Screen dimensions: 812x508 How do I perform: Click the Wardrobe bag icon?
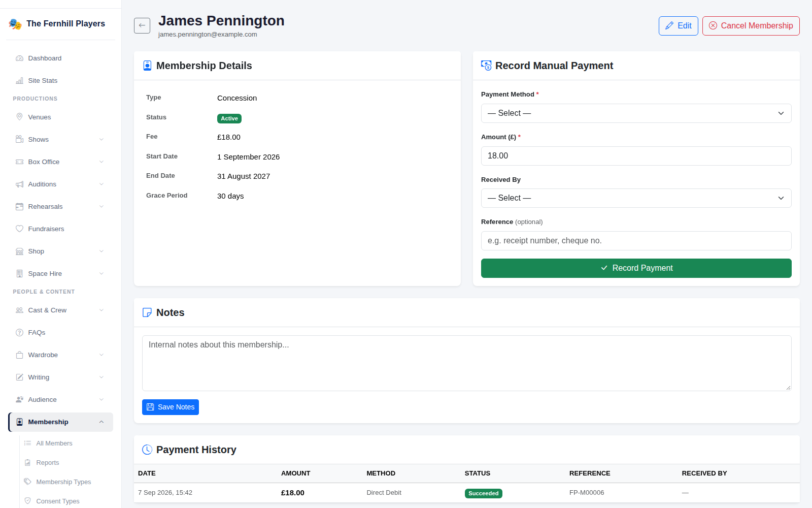[19, 355]
